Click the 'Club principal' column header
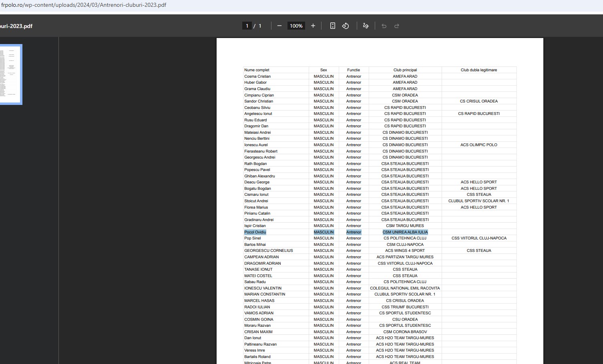 pos(405,70)
